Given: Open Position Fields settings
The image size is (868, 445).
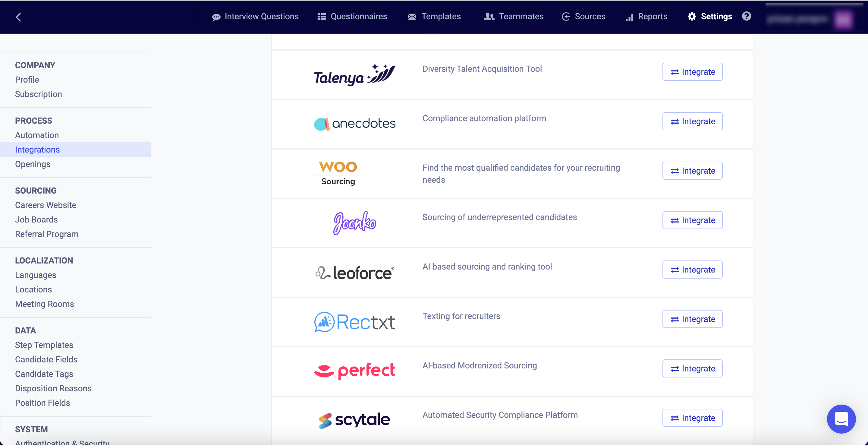Looking at the screenshot, I should (x=42, y=403).
